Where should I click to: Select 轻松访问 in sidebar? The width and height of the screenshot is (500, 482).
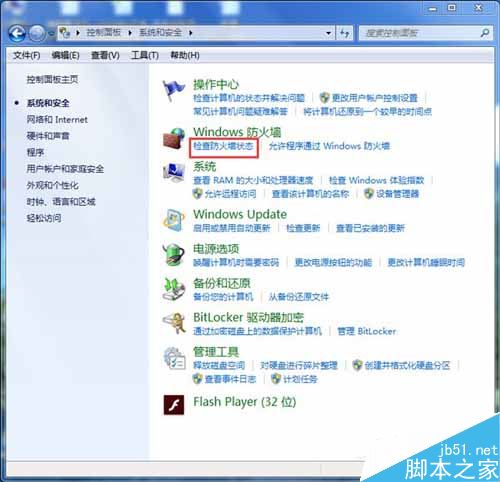coord(44,218)
